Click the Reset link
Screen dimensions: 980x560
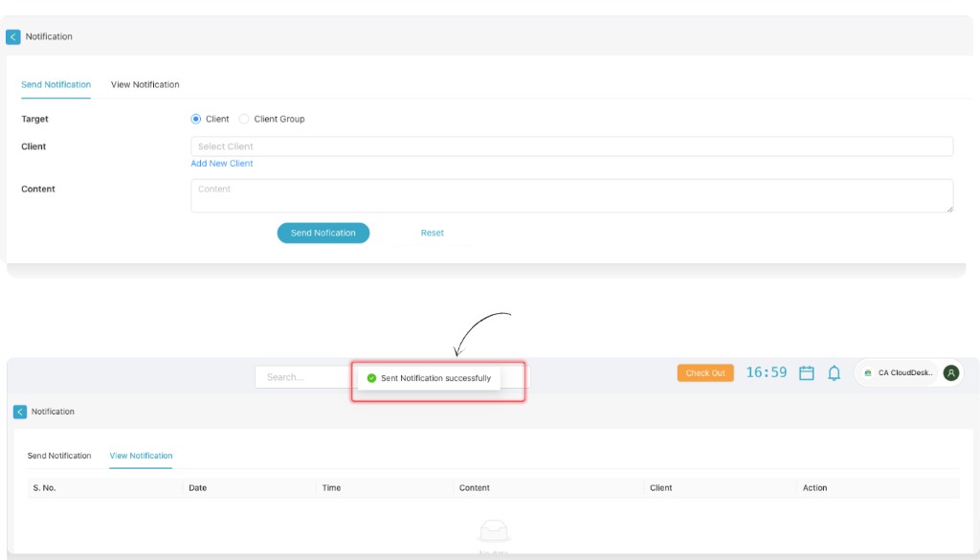[432, 233]
